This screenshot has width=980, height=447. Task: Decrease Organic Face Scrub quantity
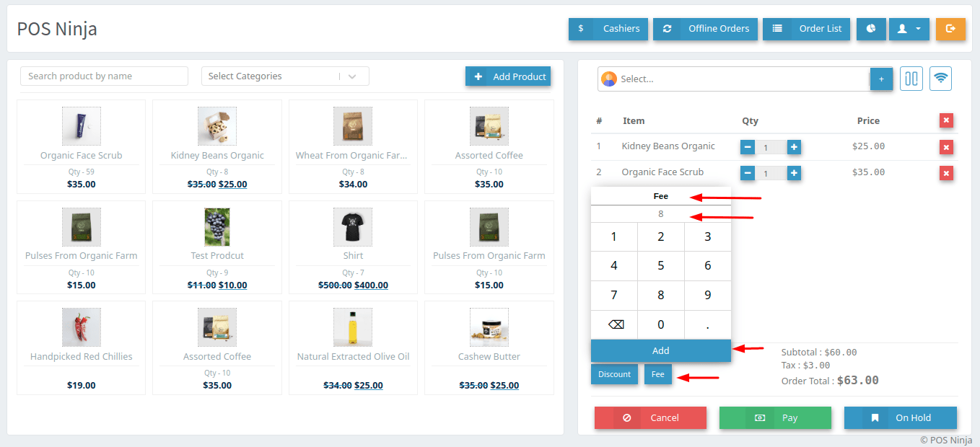pyautogui.click(x=748, y=173)
